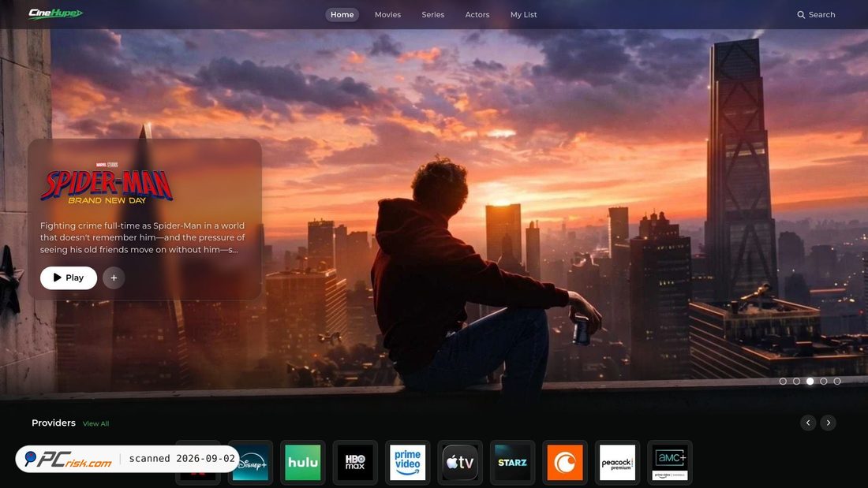Open the Peacock Premium provider tile
The height and width of the screenshot is (488, 868).
tap(617, 463)
